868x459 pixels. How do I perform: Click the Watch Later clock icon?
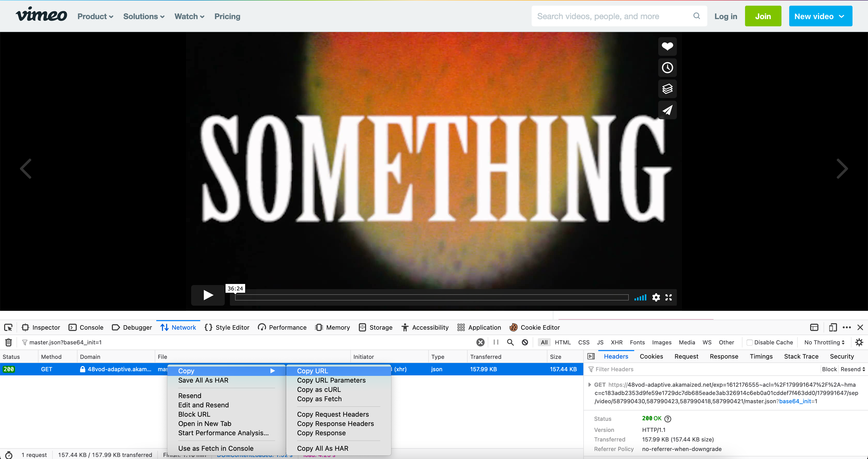coord(667,68)
